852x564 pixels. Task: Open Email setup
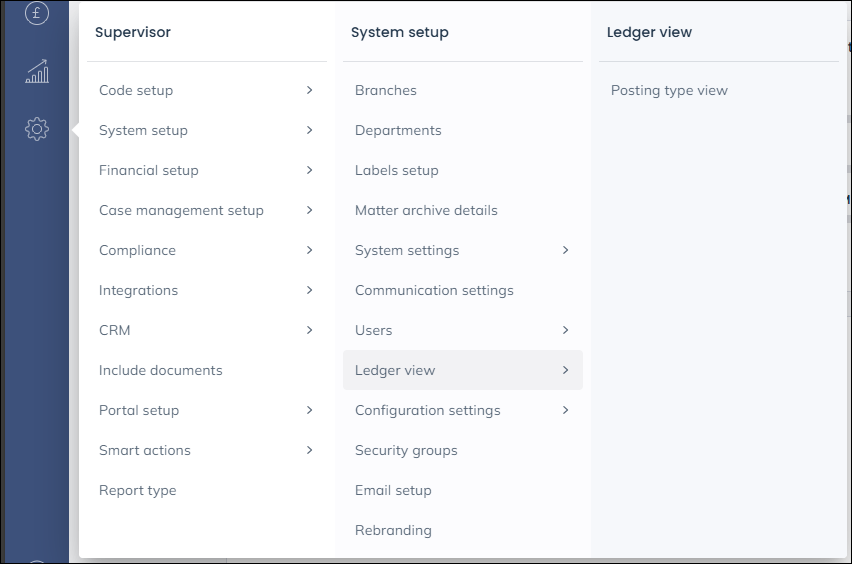393,490
